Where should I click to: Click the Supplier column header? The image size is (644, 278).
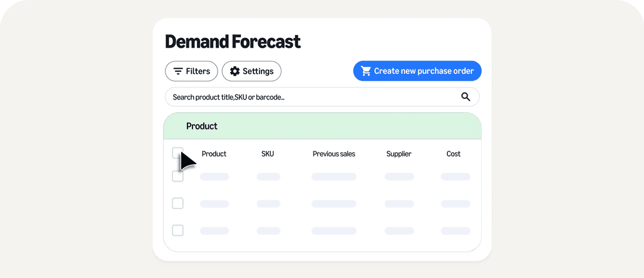pos(399,154)
